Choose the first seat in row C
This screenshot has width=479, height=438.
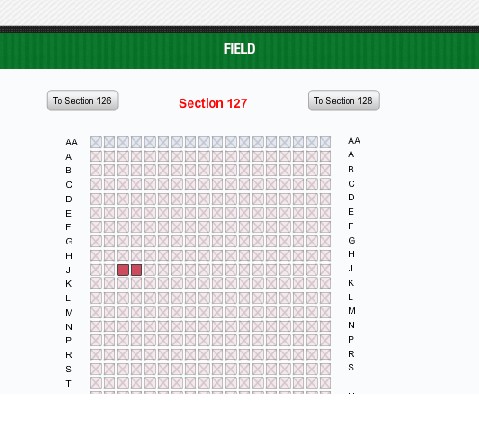[x=96, y=184]
